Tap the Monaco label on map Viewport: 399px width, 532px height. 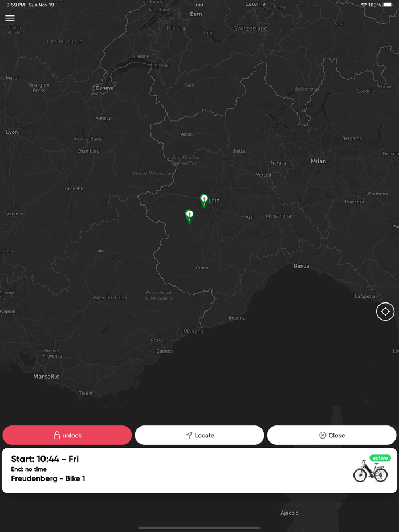tap(193, 332)
